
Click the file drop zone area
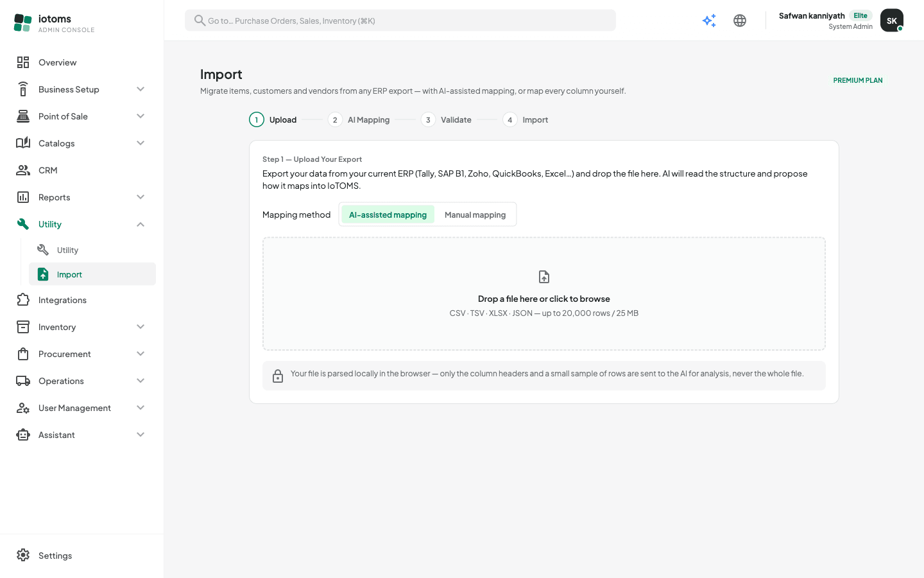tap(544, 293)
